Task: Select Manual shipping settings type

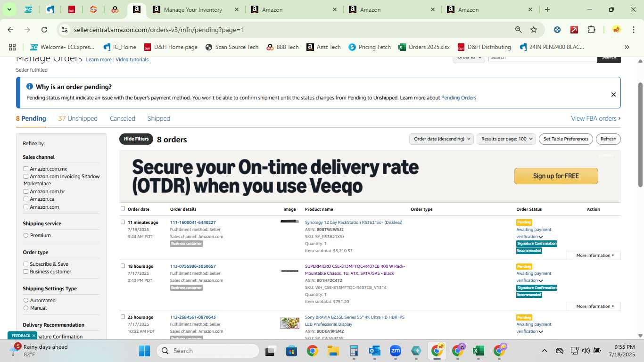Action: [26, 308]
